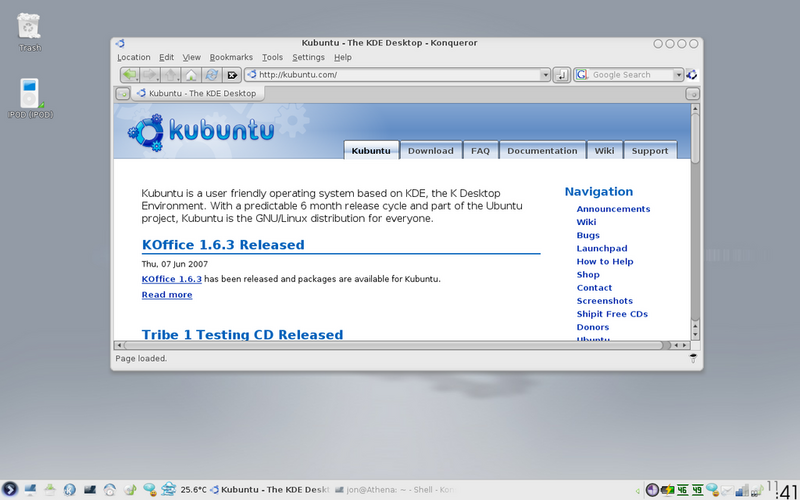Open the Help menu
This screenshot has height=500, width=800.
[343, 58]
